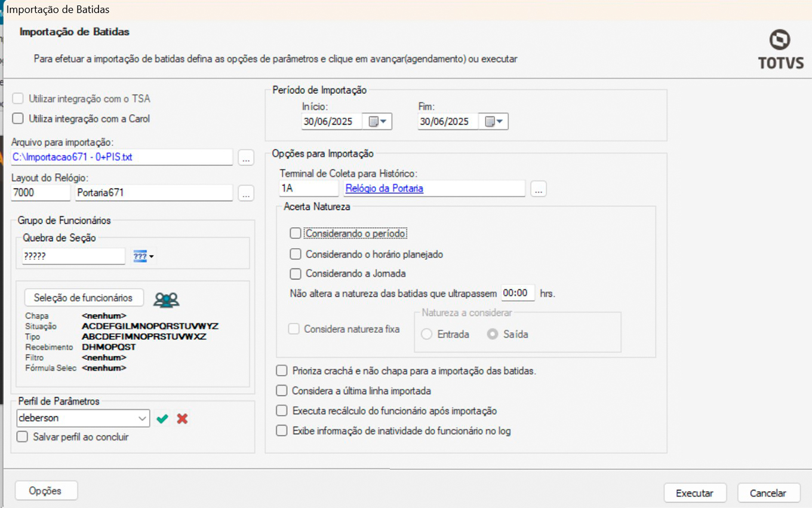Click the batidas hours limit field
This screenshot has width=812, height=508.
point(517,293)
